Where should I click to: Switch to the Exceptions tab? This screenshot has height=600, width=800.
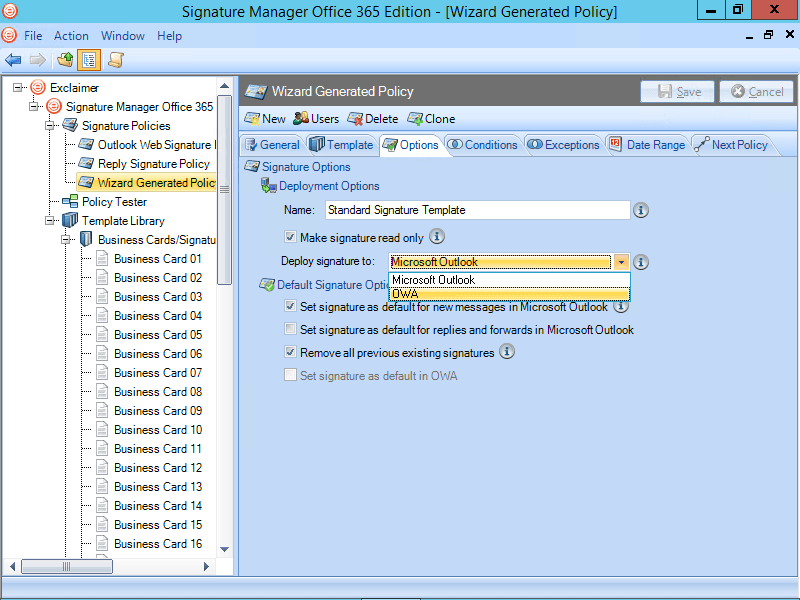click(x=563, y=145)
